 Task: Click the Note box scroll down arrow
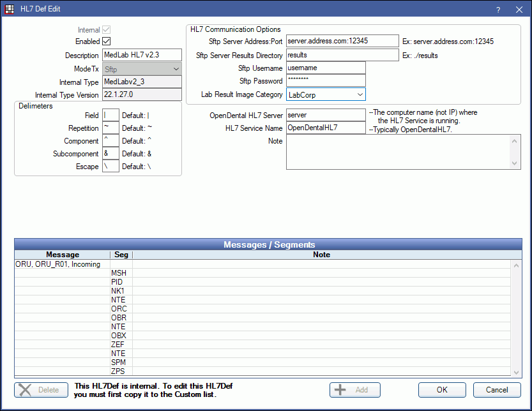pos(516,164)
